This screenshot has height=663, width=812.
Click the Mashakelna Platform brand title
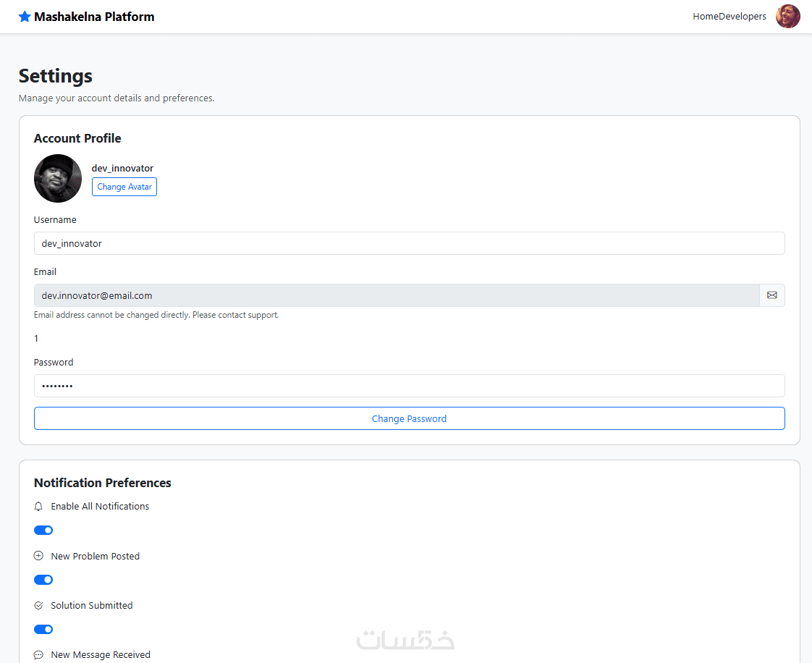coord(94,17)
